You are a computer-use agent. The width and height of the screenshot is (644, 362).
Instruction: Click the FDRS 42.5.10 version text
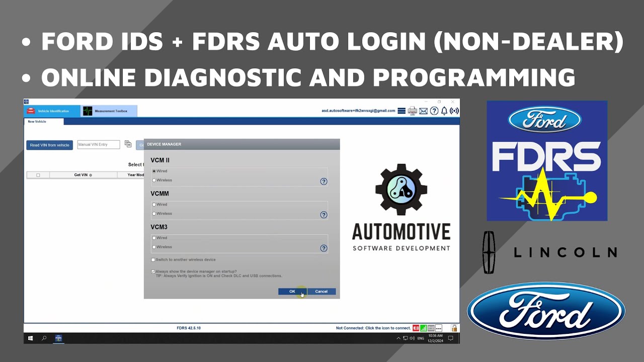[189, 328]
